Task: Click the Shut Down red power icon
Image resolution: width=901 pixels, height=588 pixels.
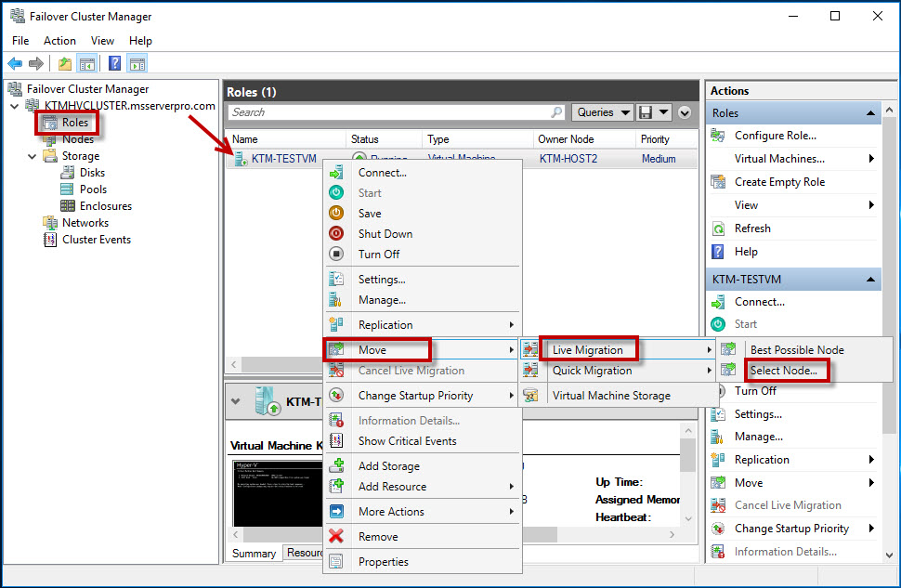Action: pos(336,233)
